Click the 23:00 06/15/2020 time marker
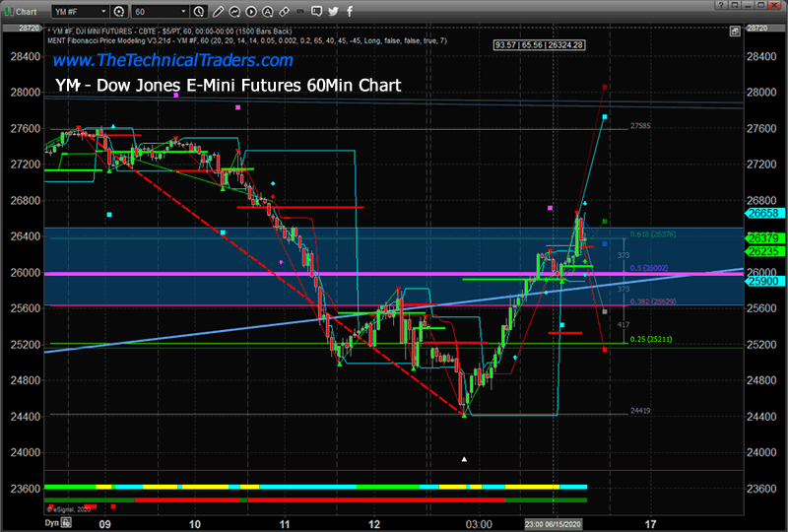Image resolution: width=788 pixels, height=532 pixels. [554, 524]
